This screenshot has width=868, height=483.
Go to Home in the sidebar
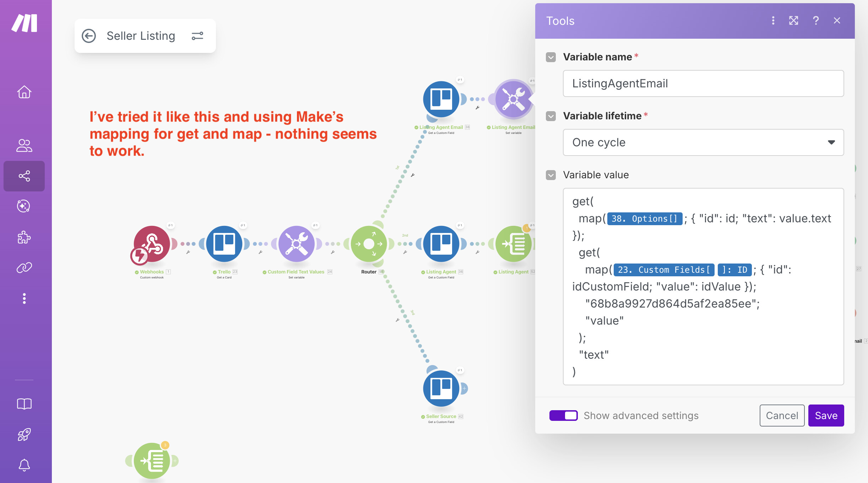click(24, 92)
